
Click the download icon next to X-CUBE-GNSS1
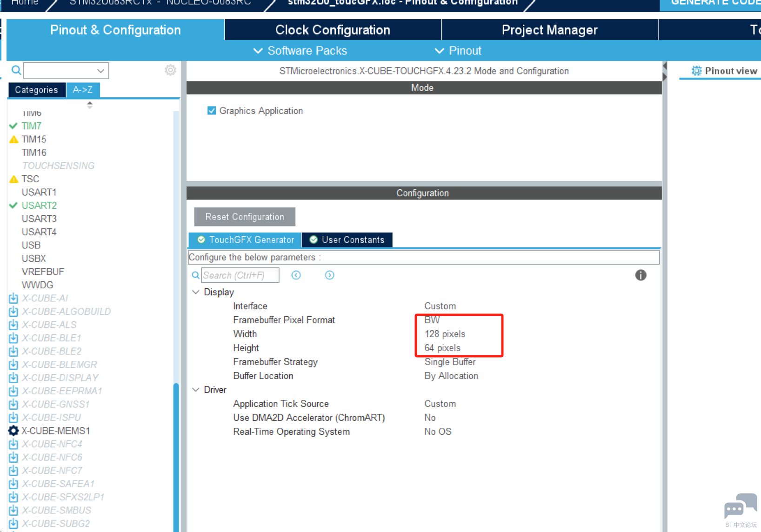[13, 404]
